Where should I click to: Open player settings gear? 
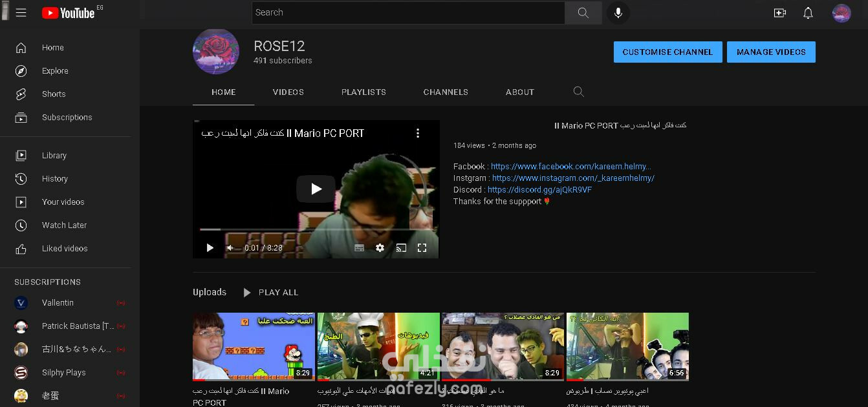pos(380,248)
